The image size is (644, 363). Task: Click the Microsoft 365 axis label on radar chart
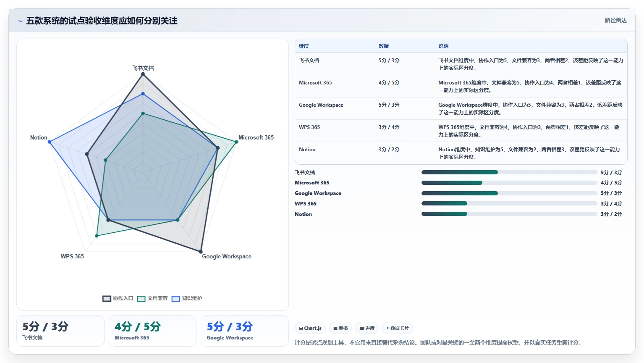(256, 137)
